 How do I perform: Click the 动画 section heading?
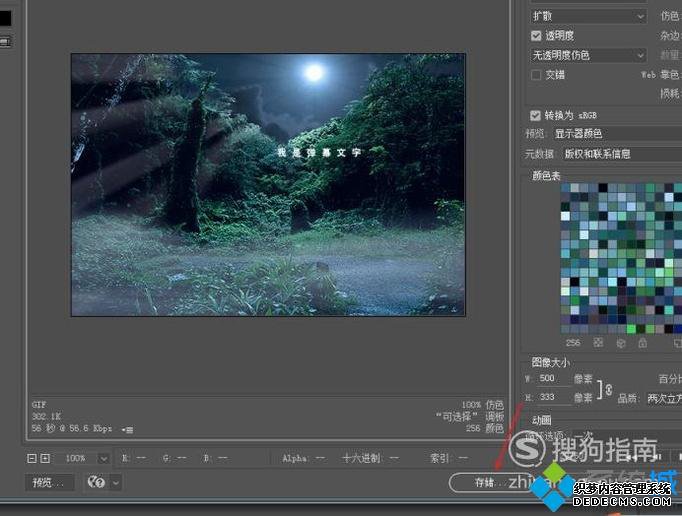pyautogui.click(x=542, y=420)
